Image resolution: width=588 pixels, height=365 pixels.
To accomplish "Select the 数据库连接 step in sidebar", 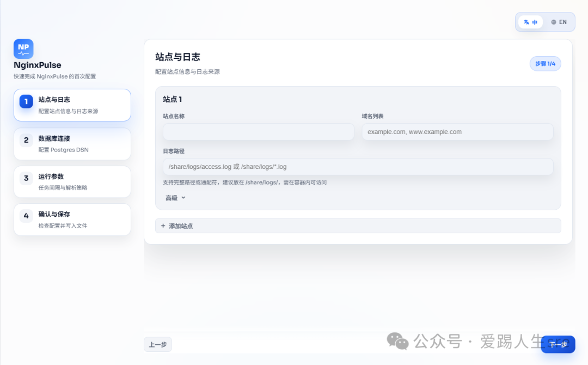I will click(x=72, y=143).
